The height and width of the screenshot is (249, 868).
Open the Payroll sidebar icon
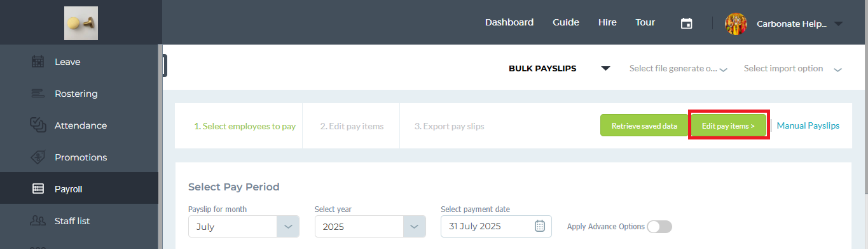point(38,189)
